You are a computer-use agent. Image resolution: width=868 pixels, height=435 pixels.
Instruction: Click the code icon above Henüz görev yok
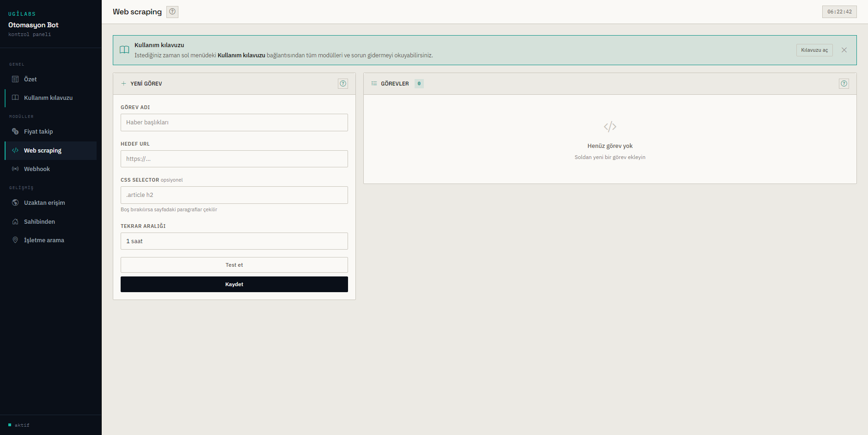tap(610, 127)
